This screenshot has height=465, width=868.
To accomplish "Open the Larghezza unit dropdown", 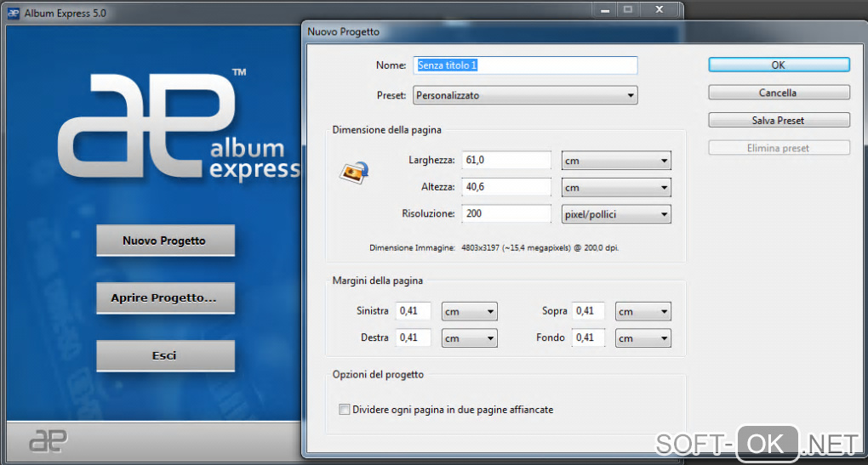I will point(616,161).
